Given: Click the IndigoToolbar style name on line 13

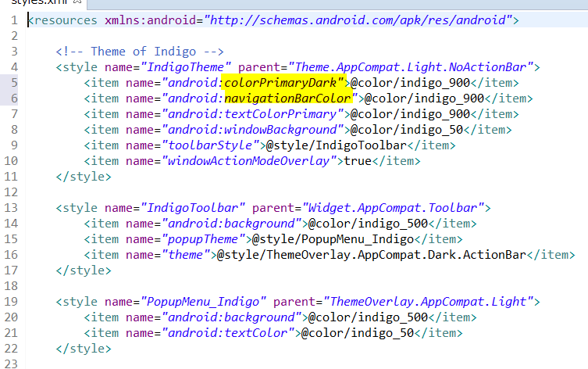Looking at the screenshot, I should 193,208.
